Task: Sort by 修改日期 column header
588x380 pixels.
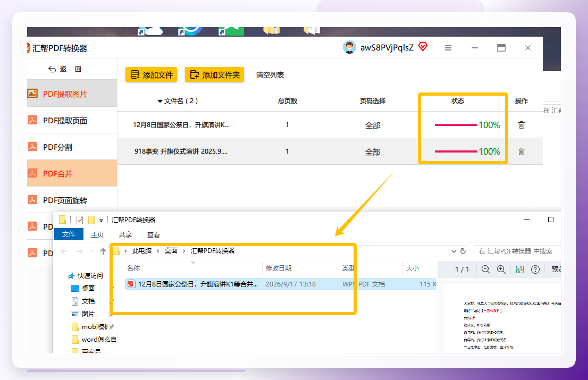Action: pyautogui.click(x=279, y=268)
